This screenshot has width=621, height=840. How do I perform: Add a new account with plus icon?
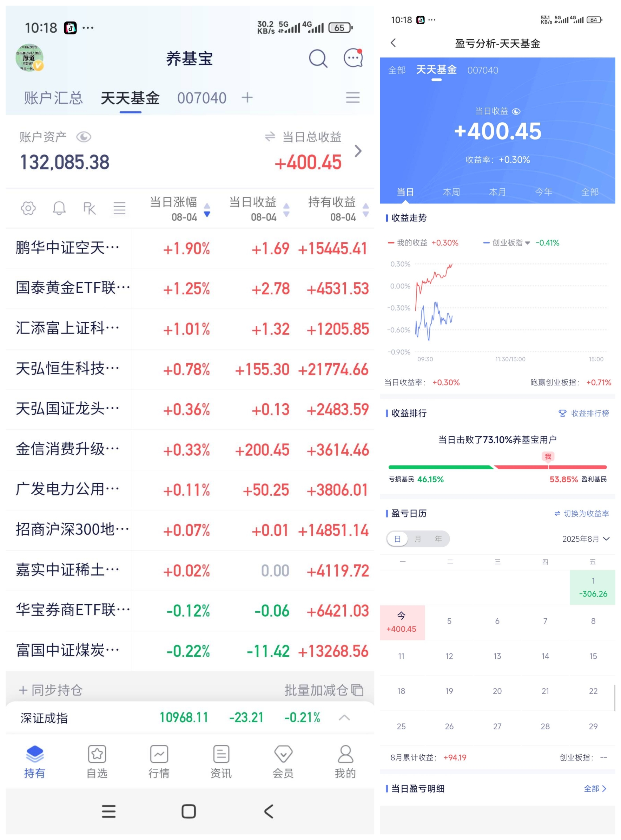pos(247,97)
